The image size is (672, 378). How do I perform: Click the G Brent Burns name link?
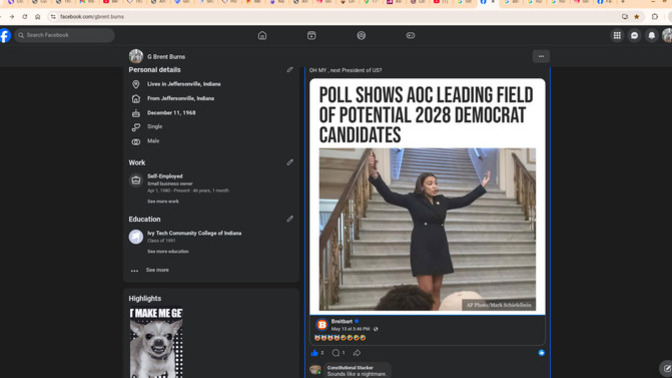tap(166, 57)
